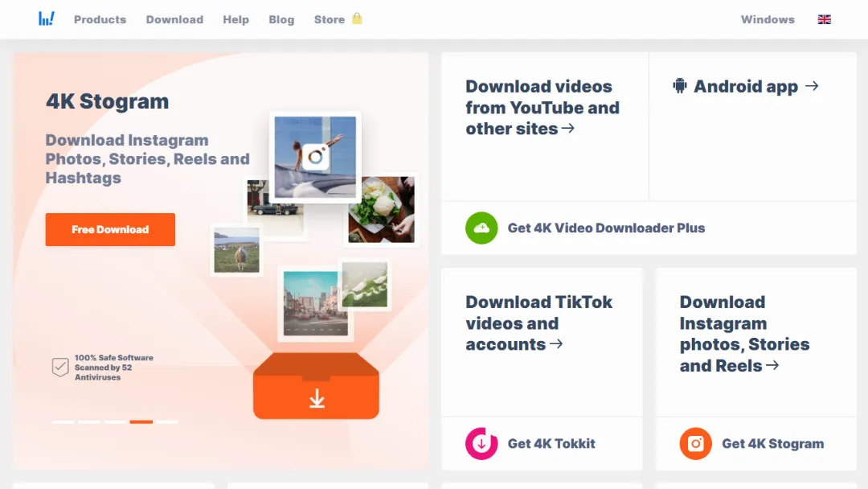Open 'Download Instagram photos, Stories and Reels' link
The height and width of the screenshot is (489, 868).
744,334
